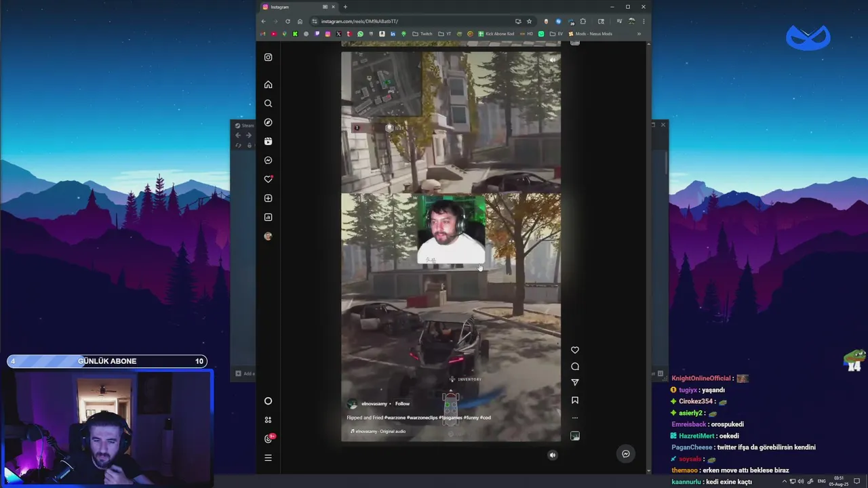Open system volume control in tray
868x488 pixels.
801,481
